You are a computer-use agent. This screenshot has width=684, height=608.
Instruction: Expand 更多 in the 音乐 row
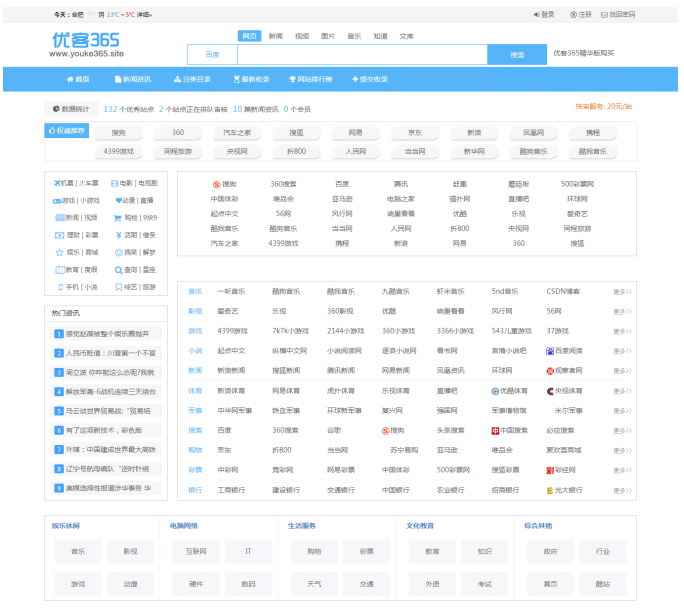(x=622, y=292)
